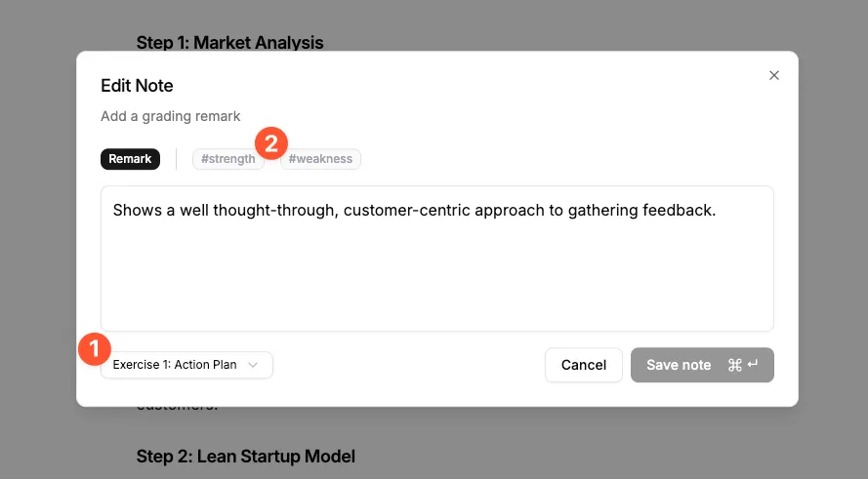Save the note with Save note button
Viewport: 868px width, 479px height.
point(702,365)
